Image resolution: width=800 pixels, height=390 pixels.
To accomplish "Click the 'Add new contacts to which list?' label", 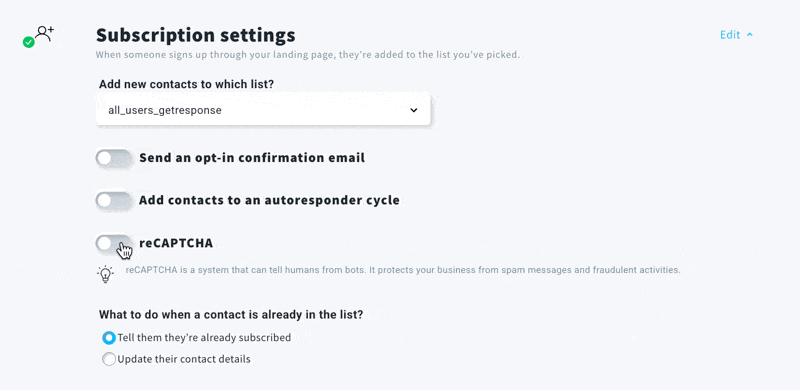I will [x=186, y=84].
